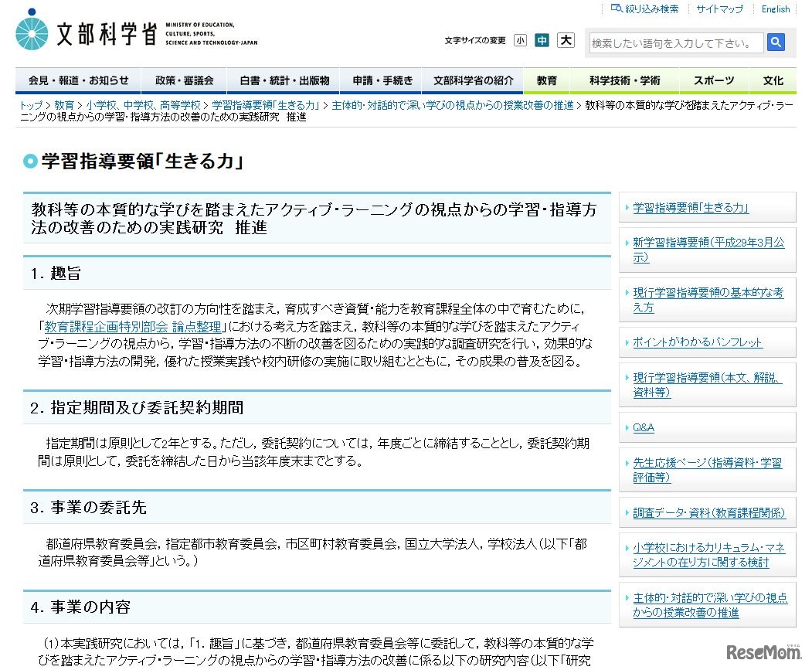Open the 文化 nav tab
This screenshot has width=812, height=670.
(x=773, y=80)
